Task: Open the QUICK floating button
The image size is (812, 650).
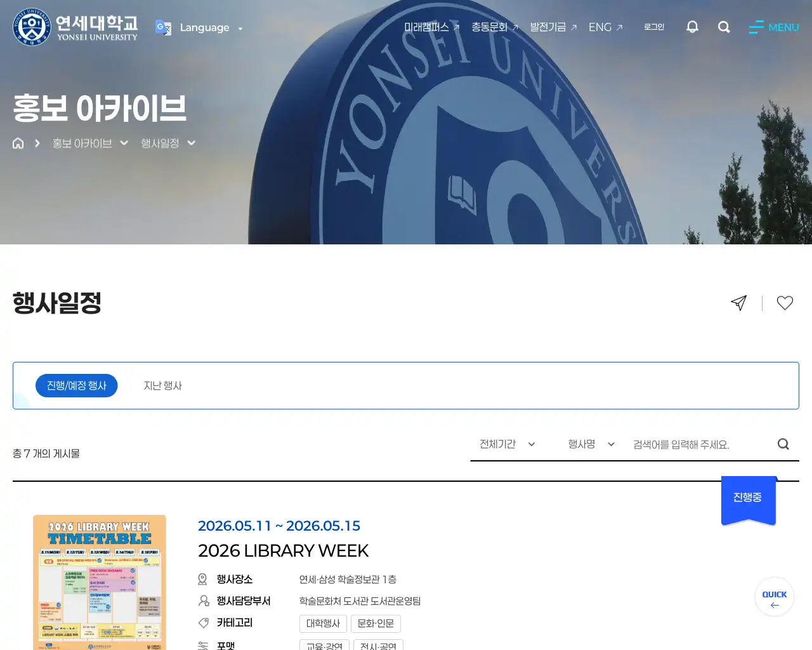Action: click(775, 597)
